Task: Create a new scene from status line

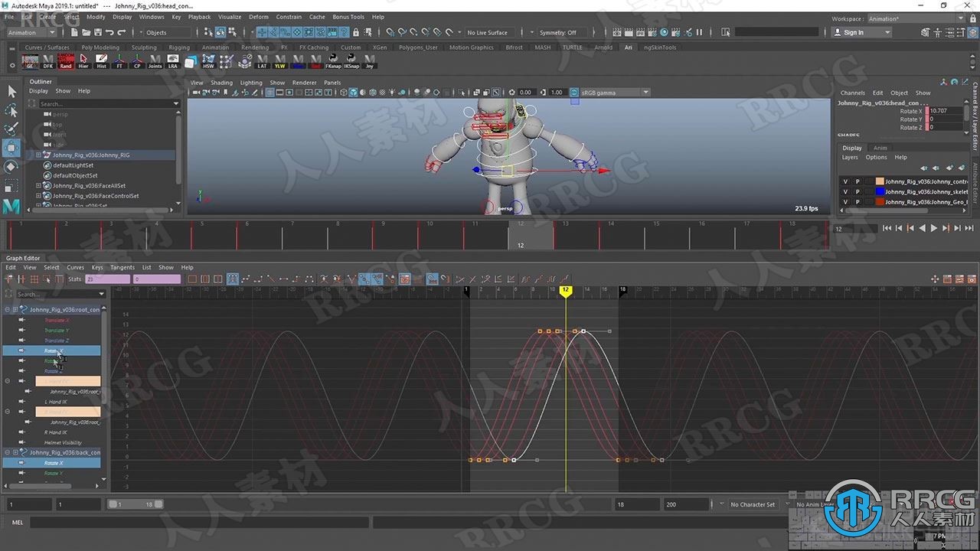Action: (74, 32)
